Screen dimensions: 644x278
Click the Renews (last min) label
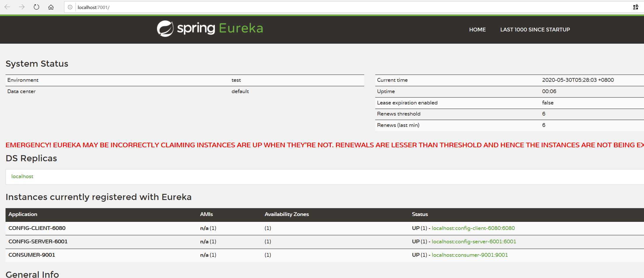(x=398, y=125)
